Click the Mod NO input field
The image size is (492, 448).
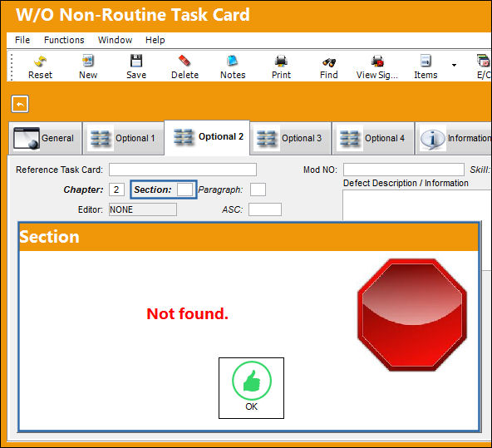404,170
